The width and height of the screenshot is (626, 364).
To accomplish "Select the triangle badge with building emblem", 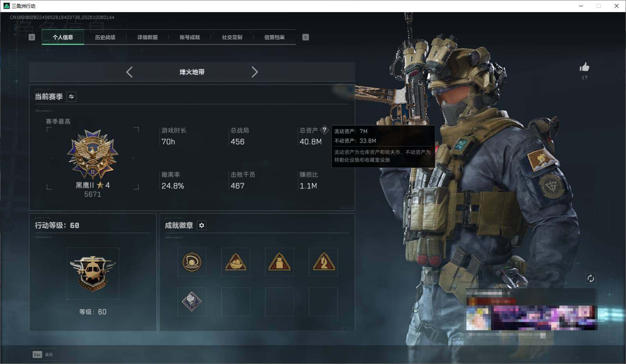I will click(x=279, y=262).
